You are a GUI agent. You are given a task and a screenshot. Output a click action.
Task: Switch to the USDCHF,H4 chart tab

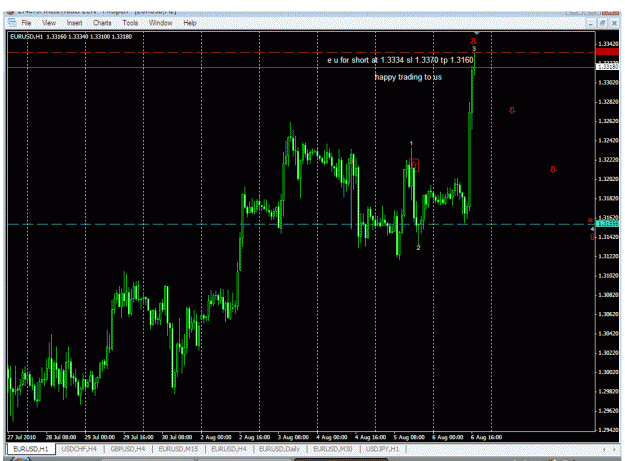(79, 449)
